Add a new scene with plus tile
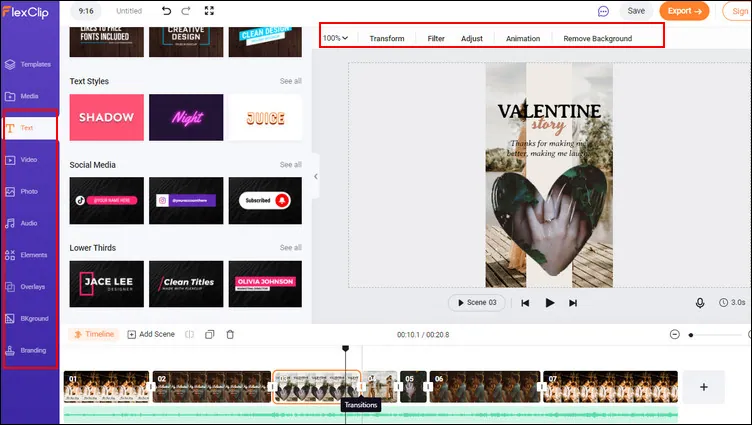Screen dimensions: 752x425 click(x=703, y=387)
